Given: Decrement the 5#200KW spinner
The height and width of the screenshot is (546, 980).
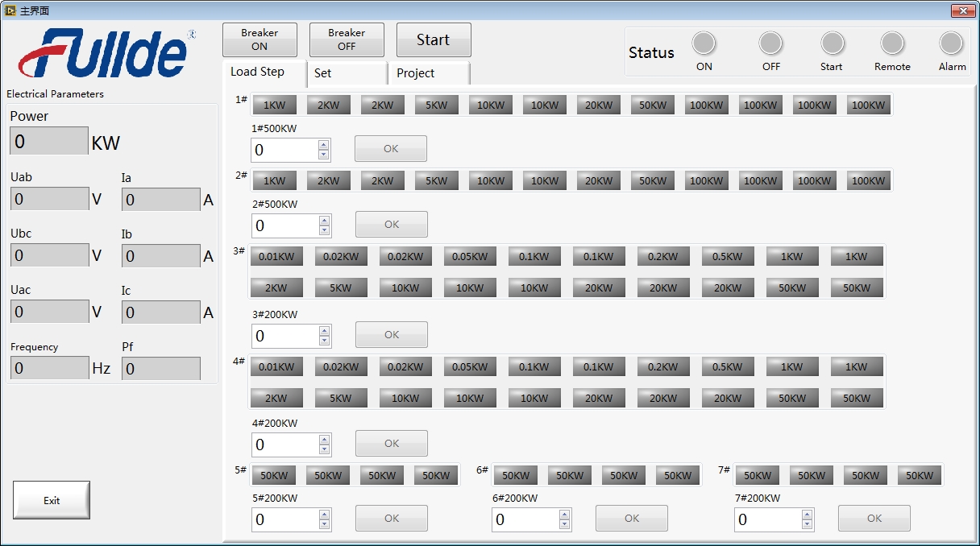Looking at the screenshot, I should (x=325, y=524).
